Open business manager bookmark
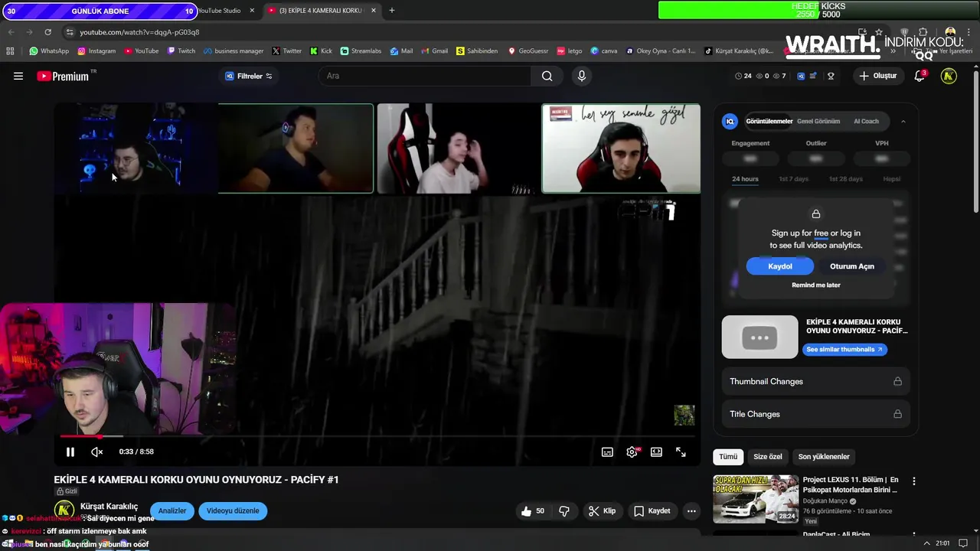The image size is (980, 551). pos(234,51)
